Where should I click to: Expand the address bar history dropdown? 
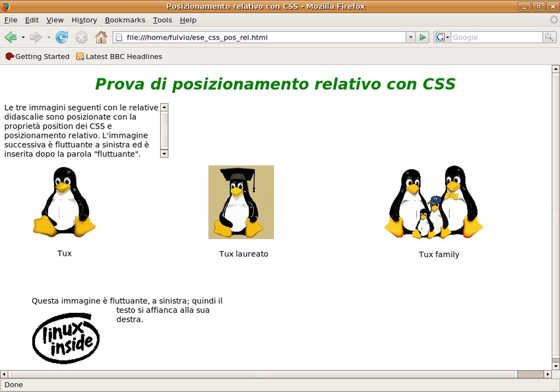coord(411,38)
